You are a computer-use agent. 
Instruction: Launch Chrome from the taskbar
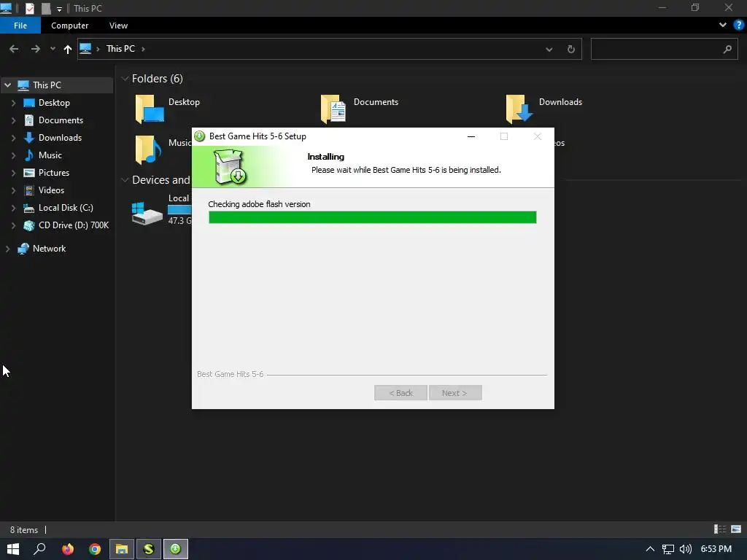click(95, 549)
